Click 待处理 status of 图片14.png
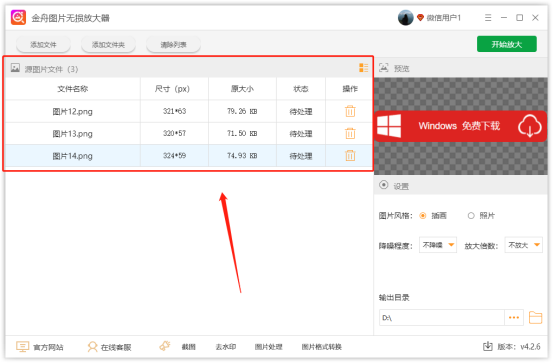553x364 pixels. tap(301, 156)
